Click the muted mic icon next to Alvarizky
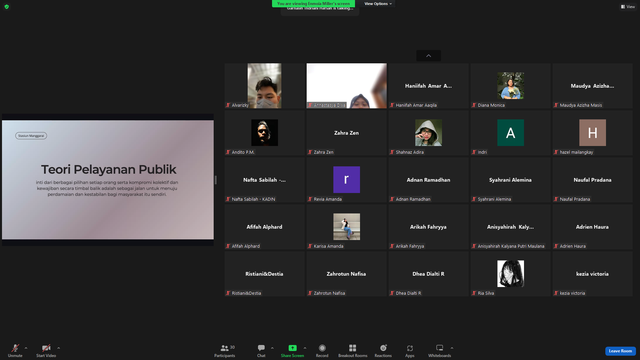The width and height of the screenshot is (640, 360). point(228,105)
